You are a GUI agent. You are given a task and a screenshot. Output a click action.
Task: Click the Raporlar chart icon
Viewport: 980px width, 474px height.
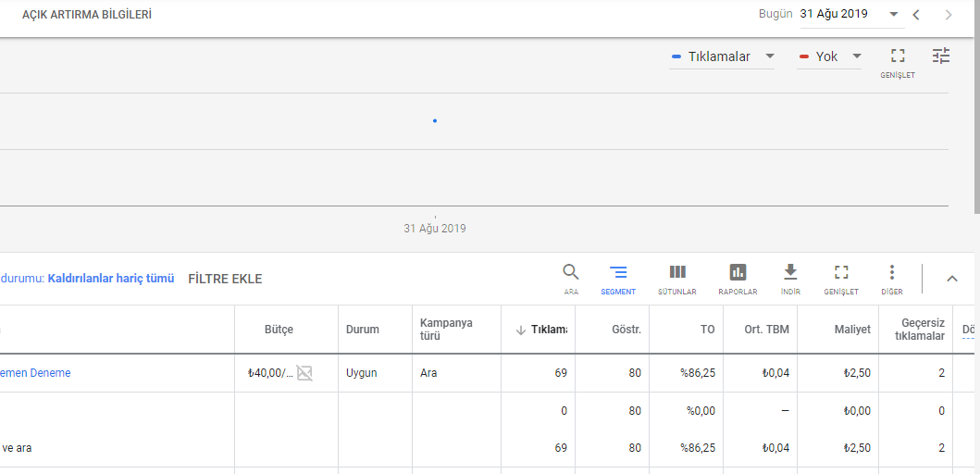738,272
